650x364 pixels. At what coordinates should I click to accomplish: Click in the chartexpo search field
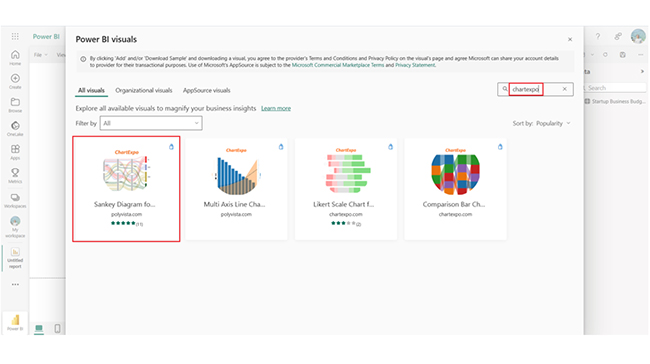(535, 89)
